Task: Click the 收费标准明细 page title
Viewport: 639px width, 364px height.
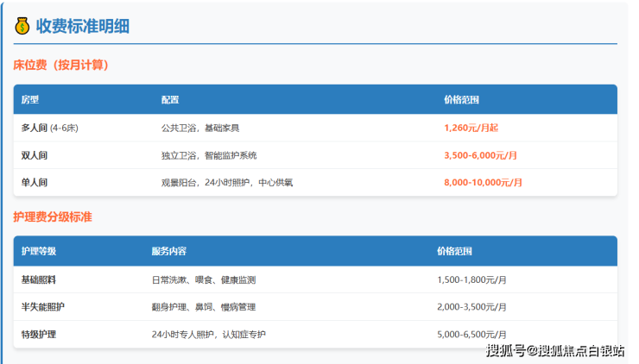Action: click(x=82, y=26)
